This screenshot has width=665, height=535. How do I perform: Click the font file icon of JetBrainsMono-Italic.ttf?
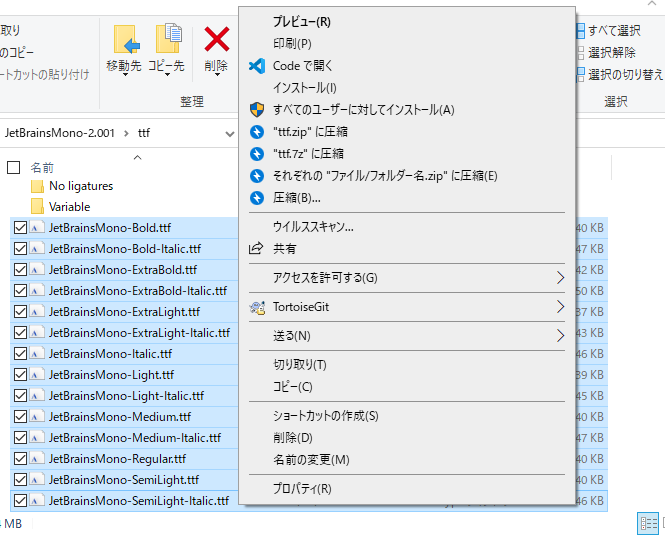click(x=37, y=354)
